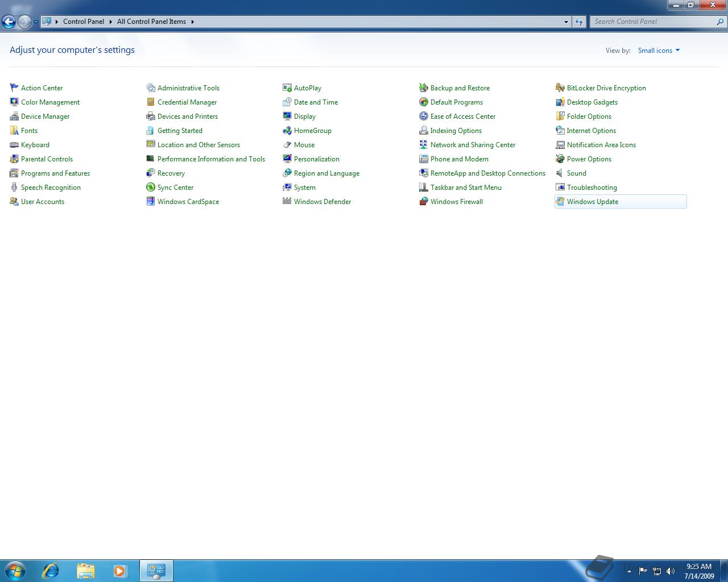
Task: Open Region and Language settings
Action: 326,173
